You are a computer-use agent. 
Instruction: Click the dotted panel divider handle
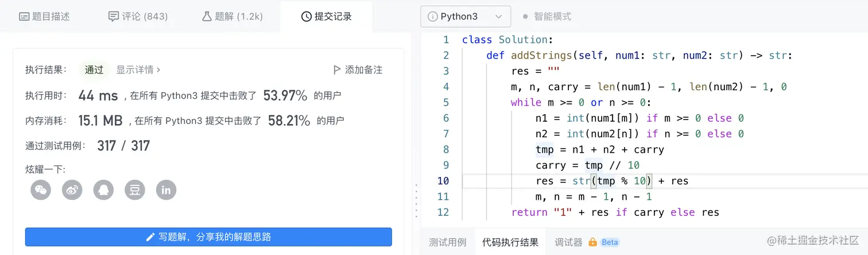click(416, 200)
